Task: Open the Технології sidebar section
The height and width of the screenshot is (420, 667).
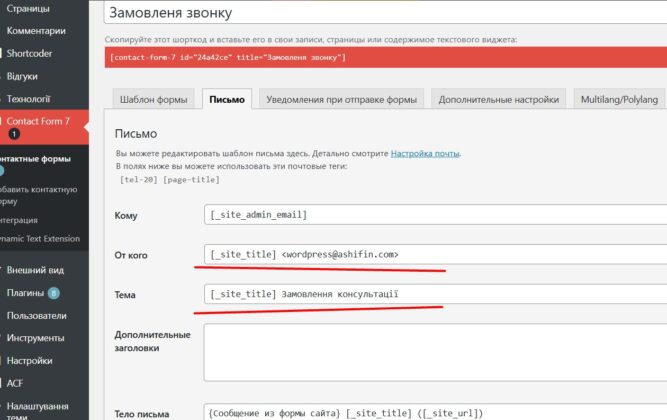Action: [29, 99]
